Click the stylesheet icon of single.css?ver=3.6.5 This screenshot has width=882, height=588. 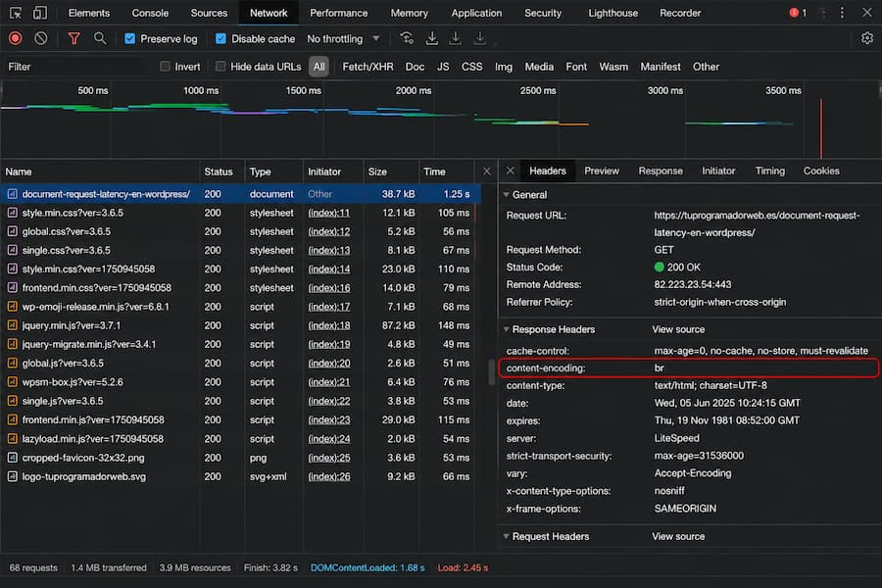click(12, 251)
